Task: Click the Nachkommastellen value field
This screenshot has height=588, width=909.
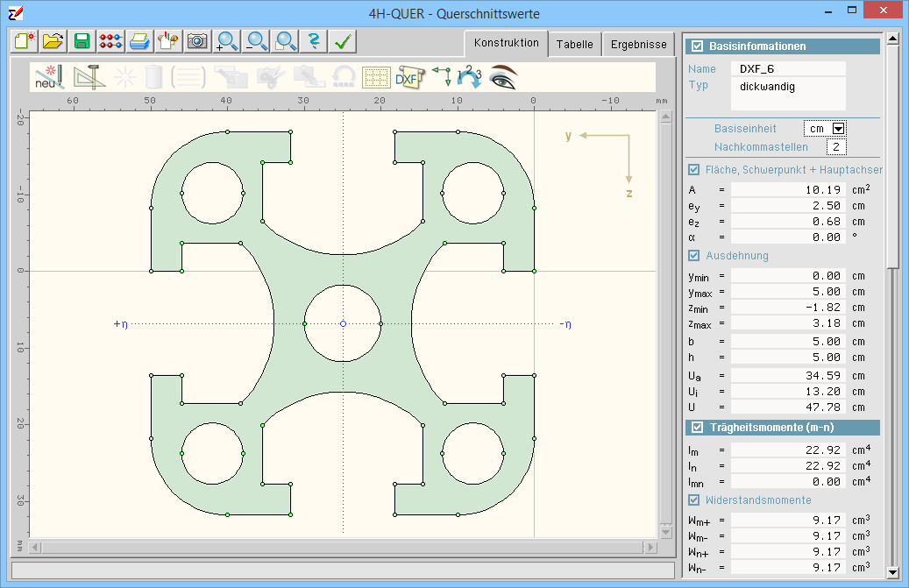Action: pyautogui.click(x=834, y=147)
